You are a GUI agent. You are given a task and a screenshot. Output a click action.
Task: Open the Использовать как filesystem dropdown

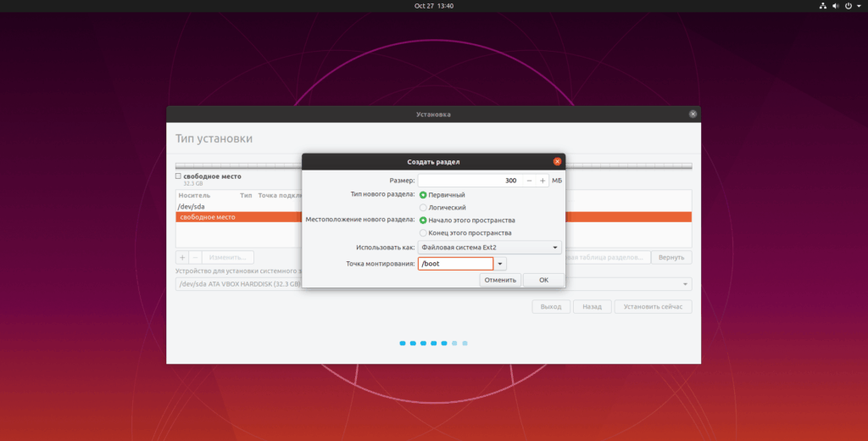tap(489, 248)
